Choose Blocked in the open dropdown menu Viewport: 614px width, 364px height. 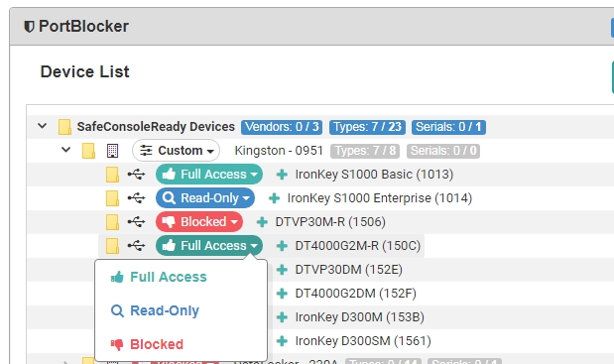[x=147, y=344]
